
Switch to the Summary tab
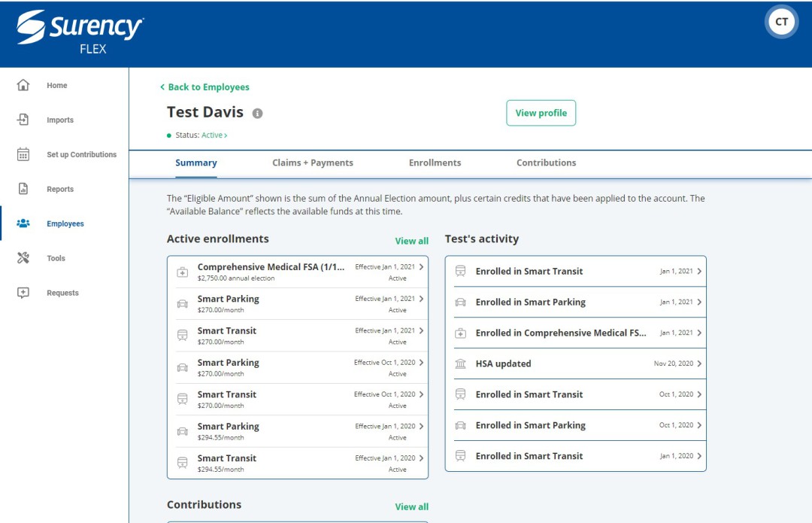195,163
